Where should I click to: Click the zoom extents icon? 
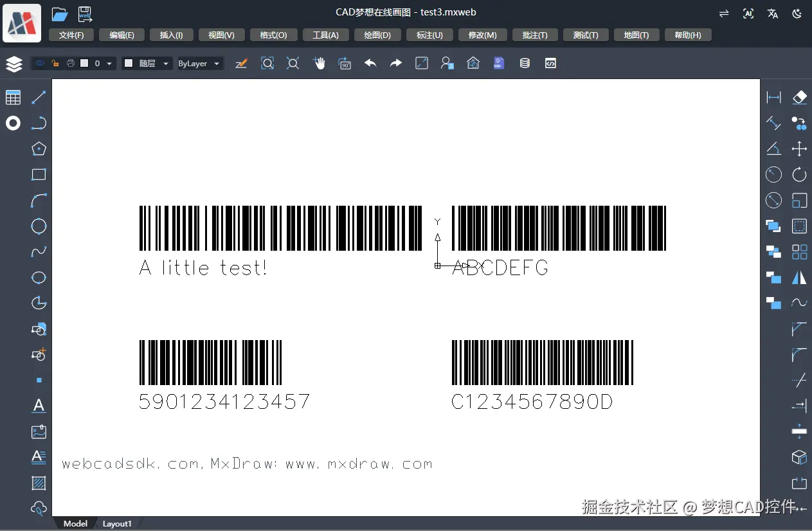point(293,64)
